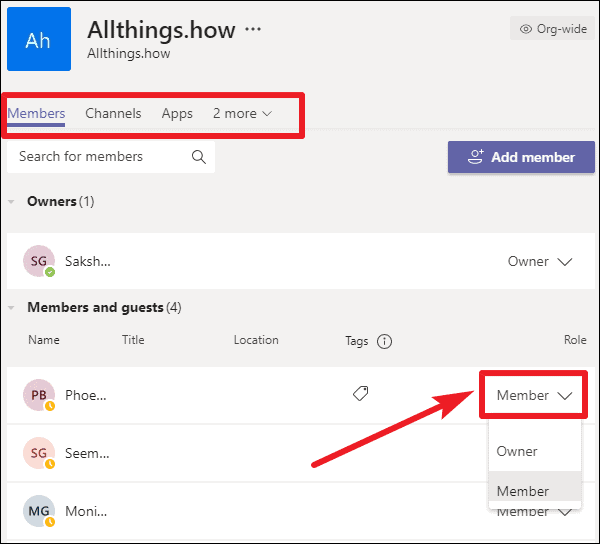Collapse the Owners section
This screenshot has height=544, width=600.
click(x=11, y=202)
